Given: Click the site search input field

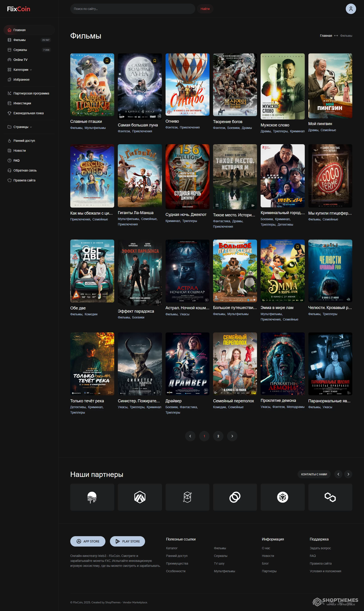Looking at the screenshot, I should [x=132, y=9].
